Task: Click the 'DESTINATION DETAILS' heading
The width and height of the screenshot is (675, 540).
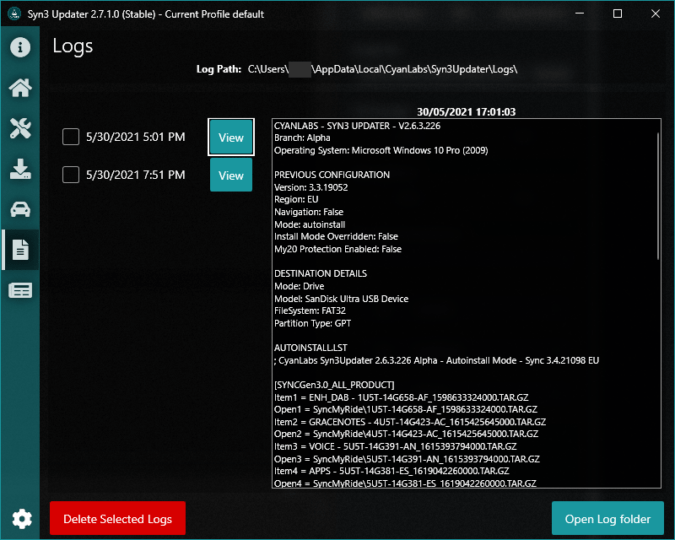Action: click(321, 273)
